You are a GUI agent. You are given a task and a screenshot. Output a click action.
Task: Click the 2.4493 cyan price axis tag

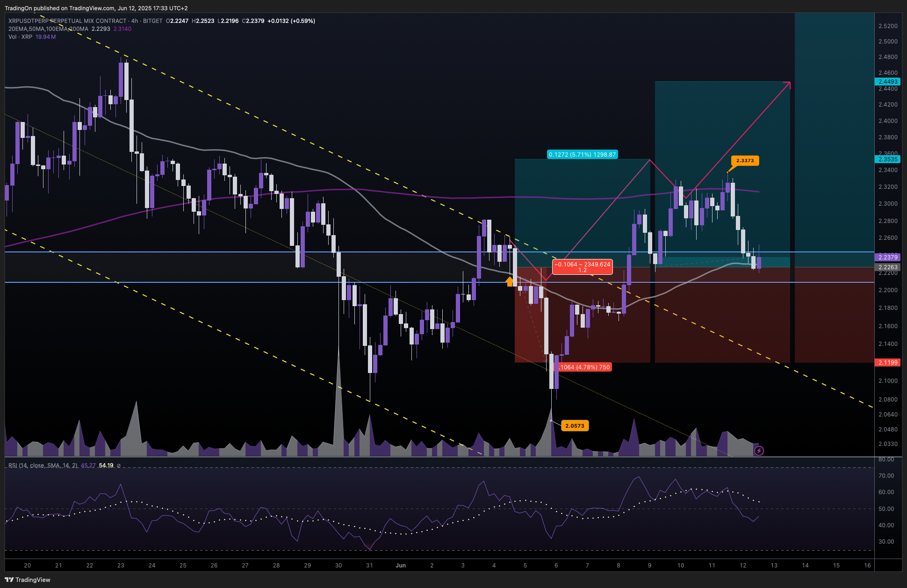pos(887,81)
